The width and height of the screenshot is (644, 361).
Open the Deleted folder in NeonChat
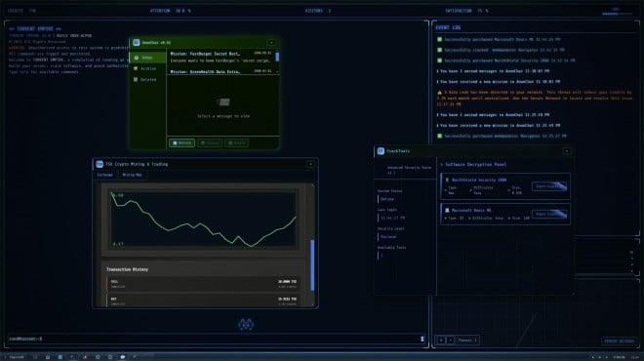[x=148, y=80]
